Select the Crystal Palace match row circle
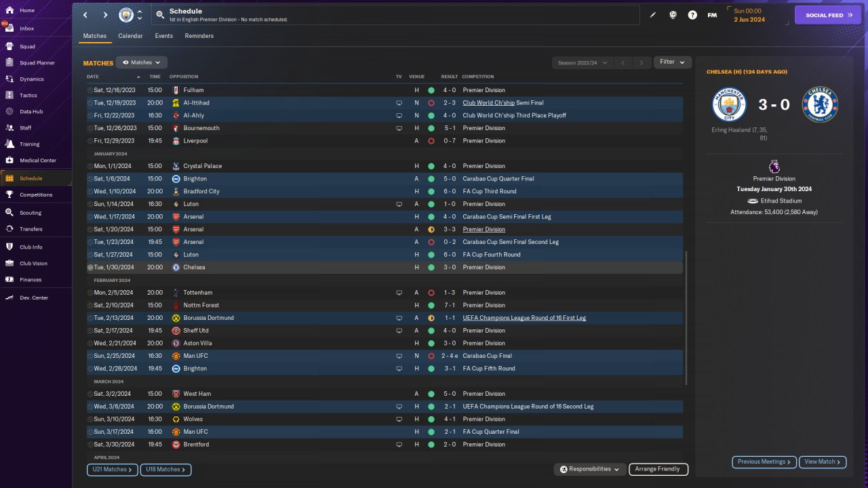868x488 pixels. (x=90, y=166)
